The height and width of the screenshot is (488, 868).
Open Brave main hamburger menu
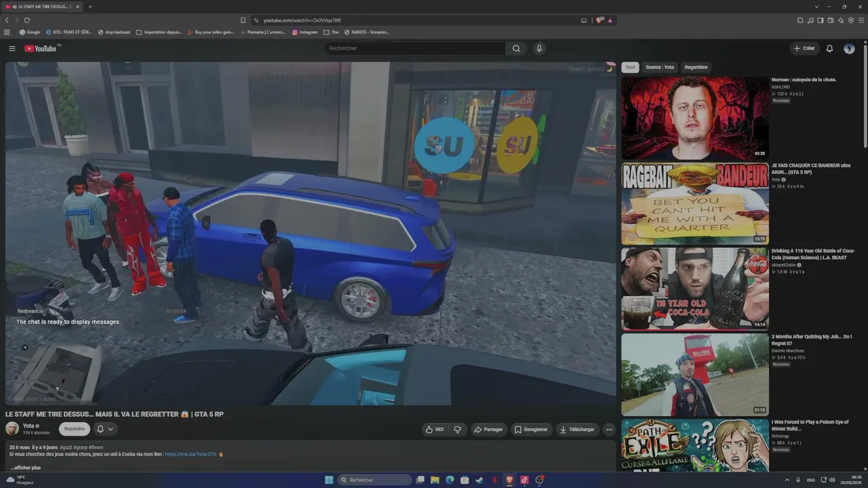(861, 20)
